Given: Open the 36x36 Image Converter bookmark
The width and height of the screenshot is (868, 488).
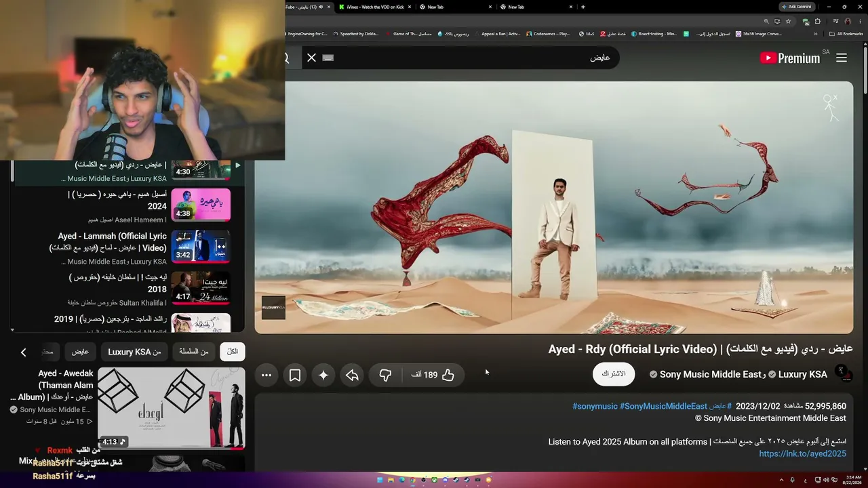Looking at the screenshot, I should (x=758, y=33).
